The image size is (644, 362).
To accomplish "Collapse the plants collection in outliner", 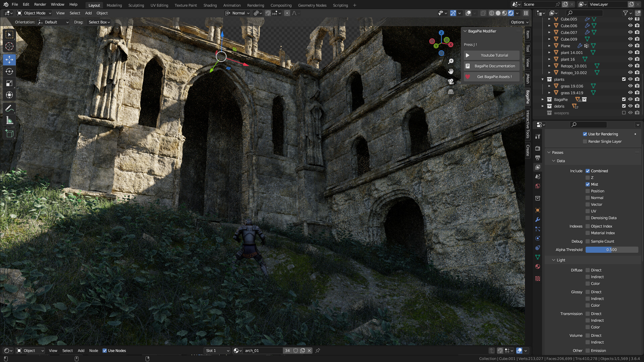I will [x=542, y=79].
